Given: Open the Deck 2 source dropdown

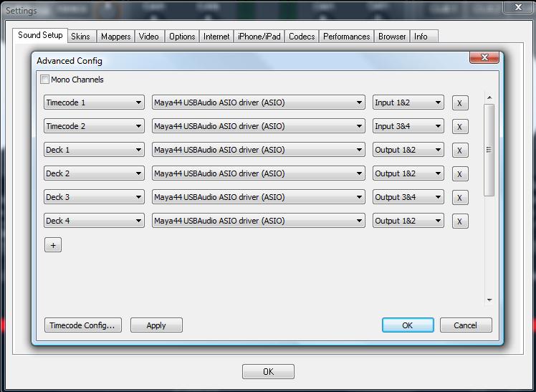Looking at the screenshot, I should [x=94, y=173].
